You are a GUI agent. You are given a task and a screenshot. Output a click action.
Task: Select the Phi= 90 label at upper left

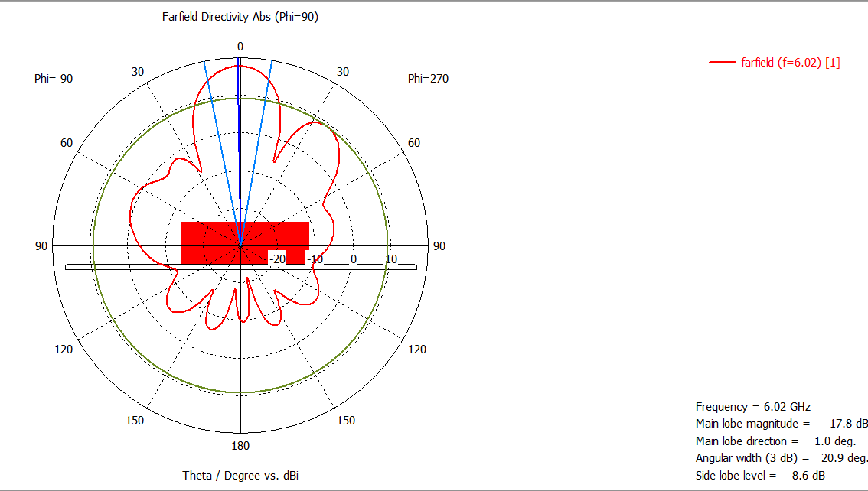pyautogui.click(x=54, y=78)
